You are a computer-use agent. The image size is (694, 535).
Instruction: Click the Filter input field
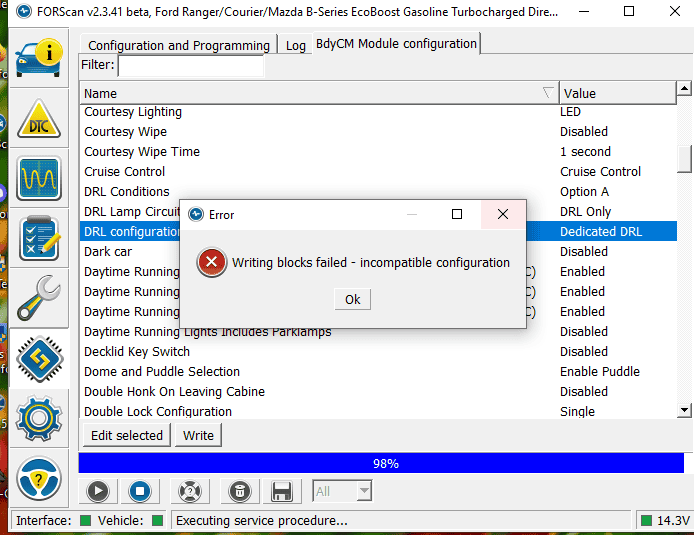click(x=191, y=65)
